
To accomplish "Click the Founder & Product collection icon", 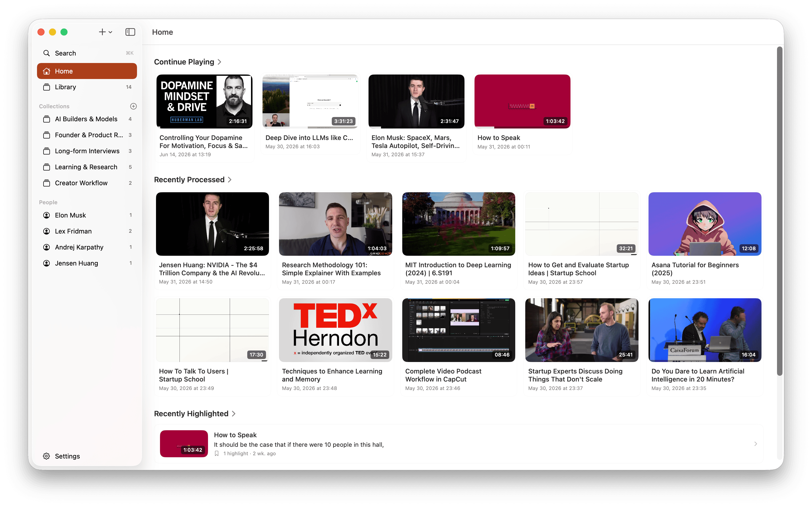I will (x=46, y=135).
